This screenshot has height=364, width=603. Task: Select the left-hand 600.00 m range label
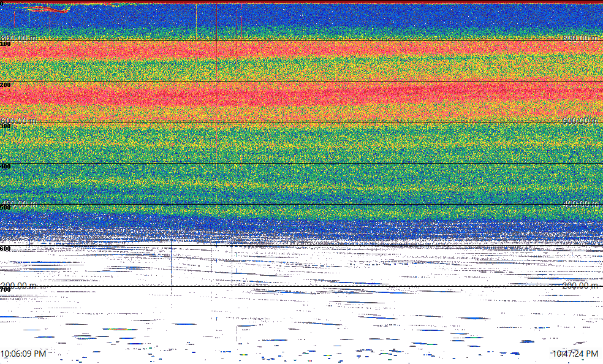pyautogui.click(x=18, y=120)
